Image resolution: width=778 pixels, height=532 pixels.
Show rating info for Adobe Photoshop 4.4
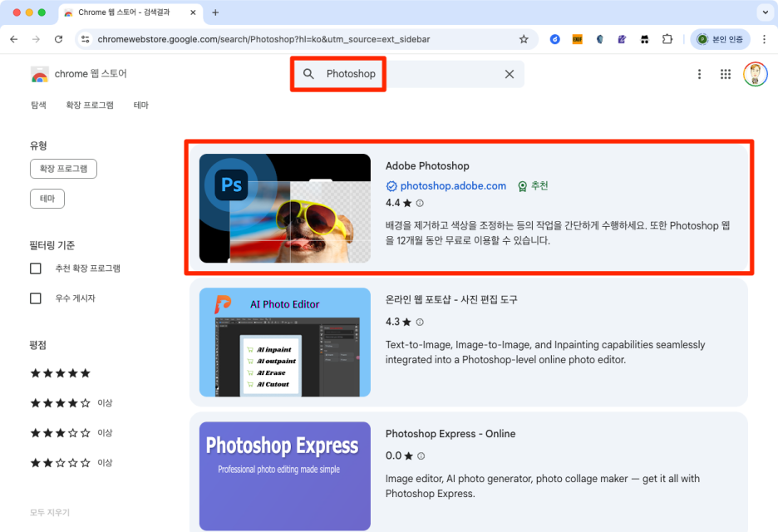point(420,203)
